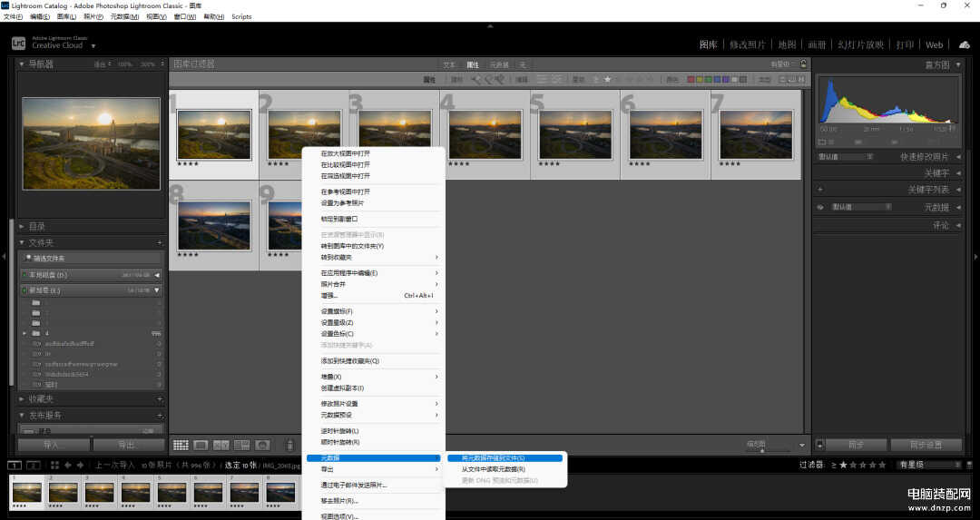980x520 pixels.
Task: Click the 同步设置 button
Action: (926, 445)
